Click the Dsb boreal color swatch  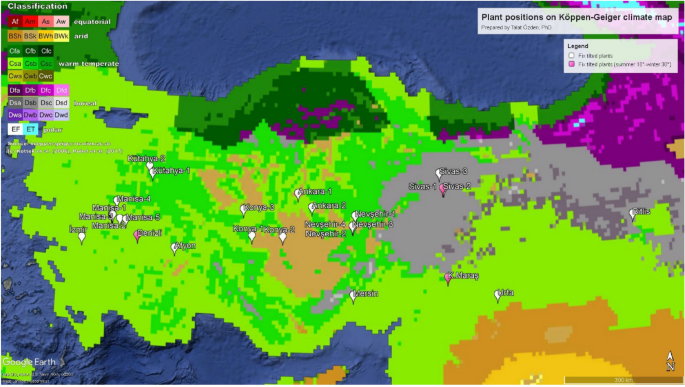point(30,103)
